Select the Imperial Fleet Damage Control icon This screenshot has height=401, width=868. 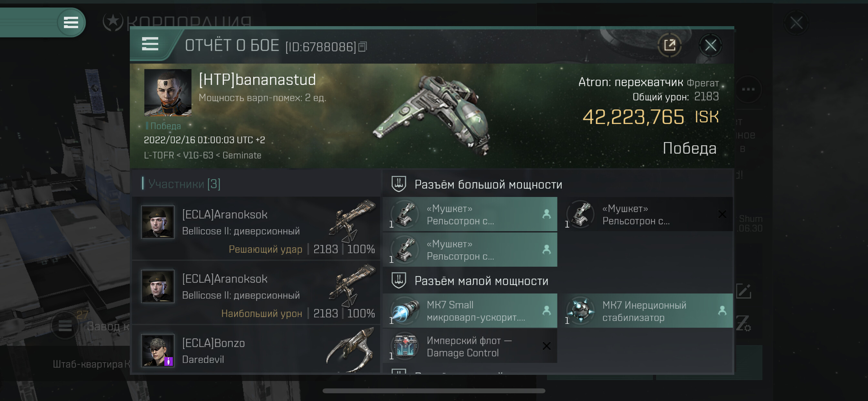coord(405,346)
